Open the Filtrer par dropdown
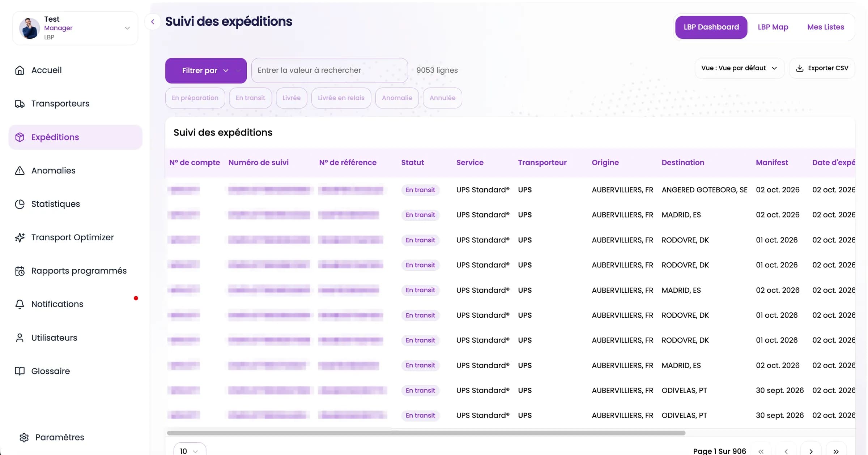This screenshot has width=868, height=455. pyautogui.click(x=206, y=70)
